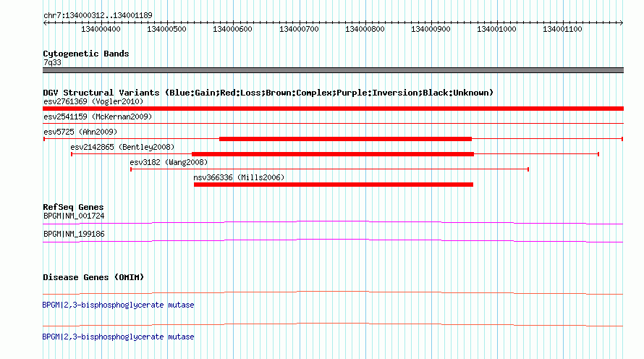644x359 pixels.
Task: Select the esv5725 thick red bar
Action: pyautogui.click(x=345, y=139)
